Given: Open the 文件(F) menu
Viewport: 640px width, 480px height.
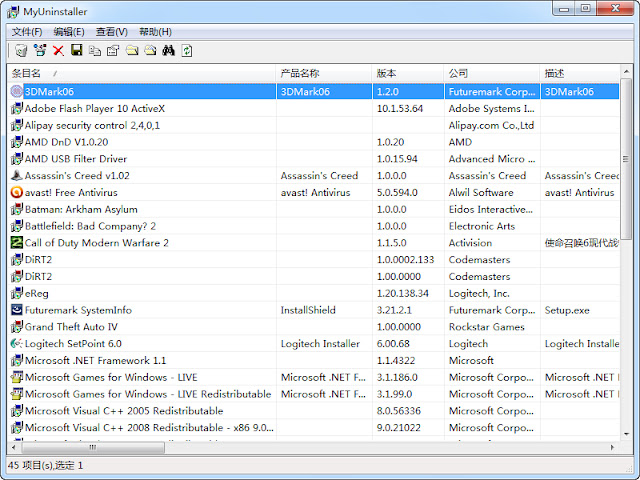Looking at the screenshot, I should [27, 32].
